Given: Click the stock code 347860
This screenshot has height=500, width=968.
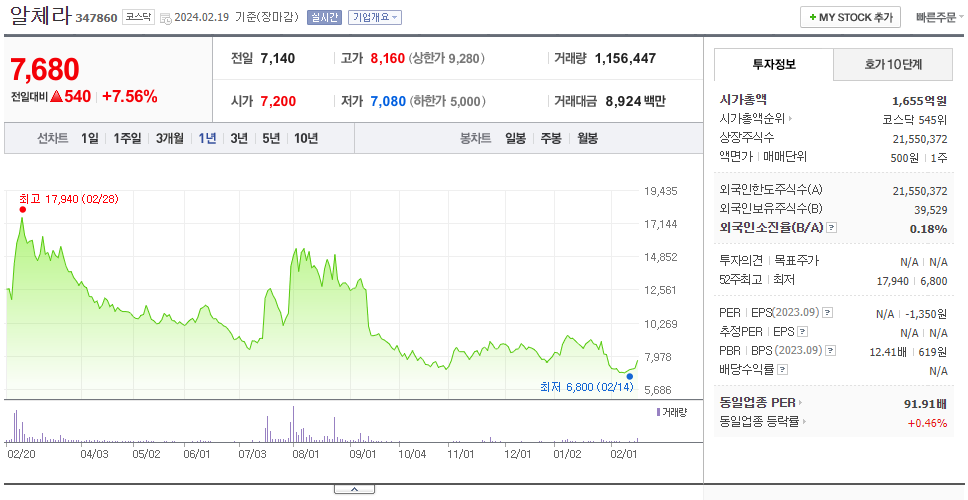Looking at the screenshot, I should (96, 18).
